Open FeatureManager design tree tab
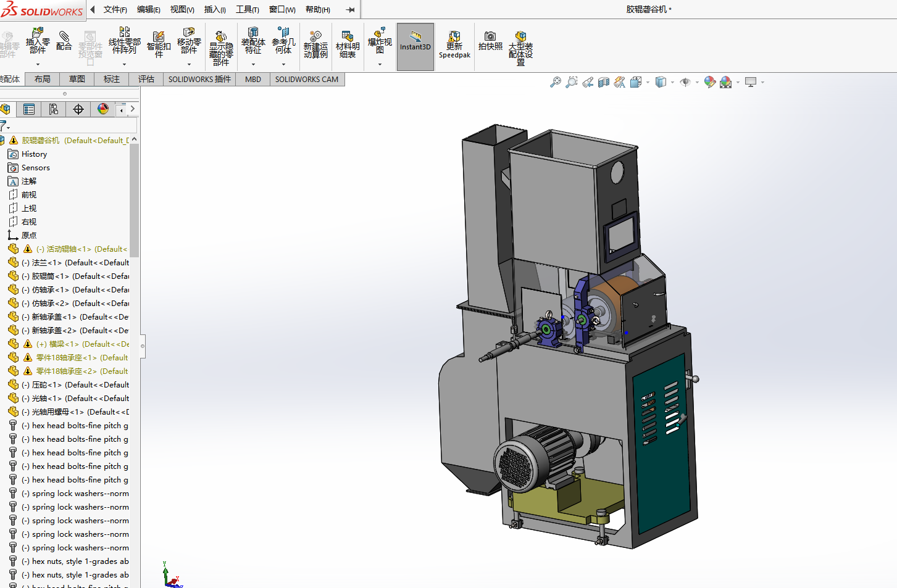Screen dimensions: 897x588 6,109
